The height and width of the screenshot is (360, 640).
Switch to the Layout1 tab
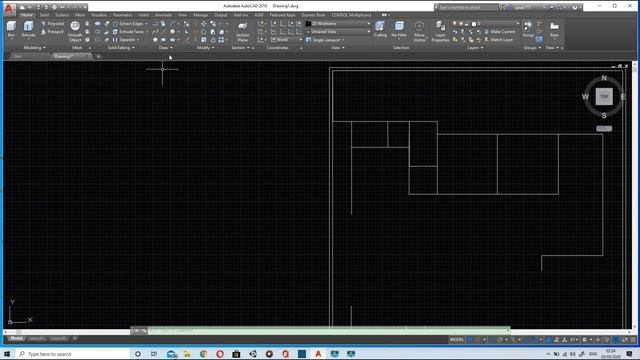[x=36, y=338]
